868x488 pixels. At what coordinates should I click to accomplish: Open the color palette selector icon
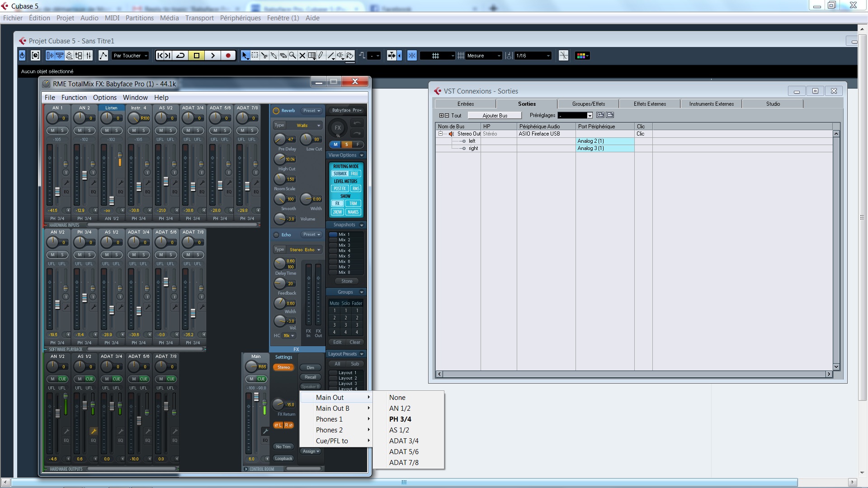pos(582,56)
